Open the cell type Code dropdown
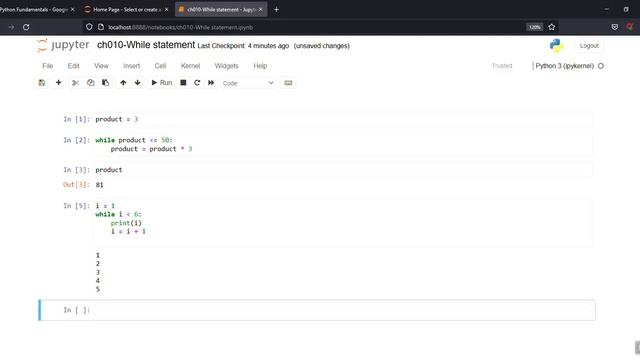 pos(248,83)
